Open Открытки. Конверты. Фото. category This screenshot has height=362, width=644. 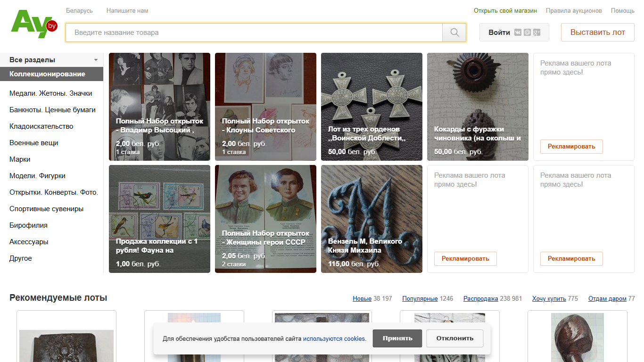(x=54, y=192)
